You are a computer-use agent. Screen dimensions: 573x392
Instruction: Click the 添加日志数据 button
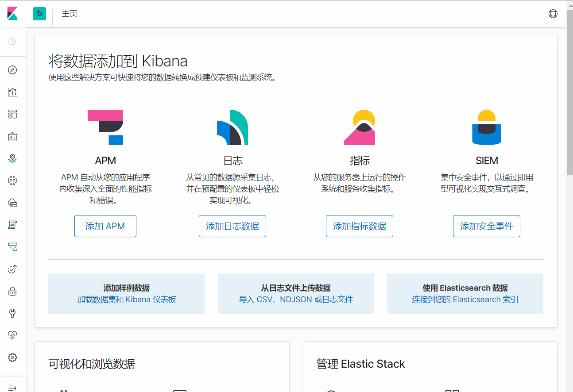232,226
